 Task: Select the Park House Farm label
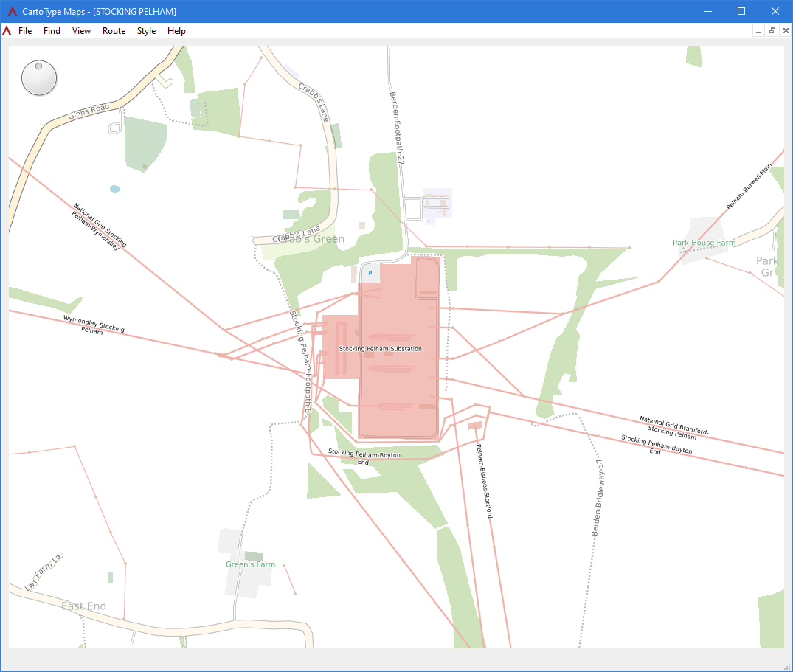[704, 243]
